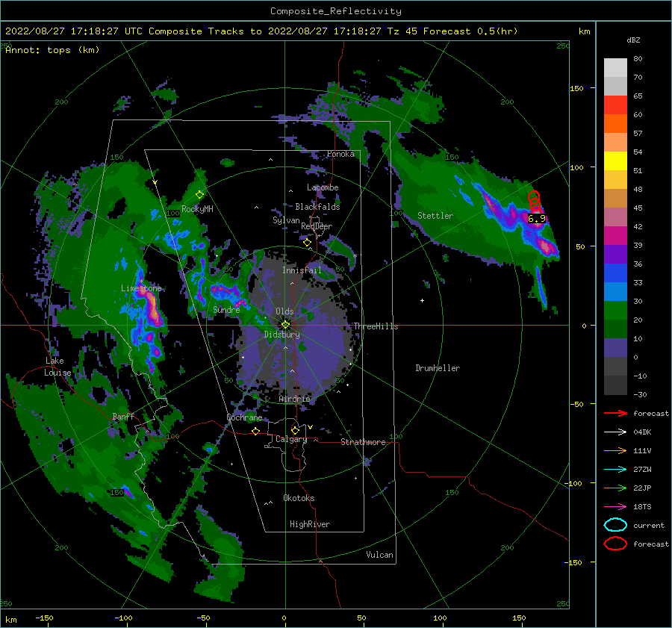Image resolution: width=672 pixels, height=628 pixels.
Task: Click the green 22JP arrow in legend
Action: pos(615,488)
